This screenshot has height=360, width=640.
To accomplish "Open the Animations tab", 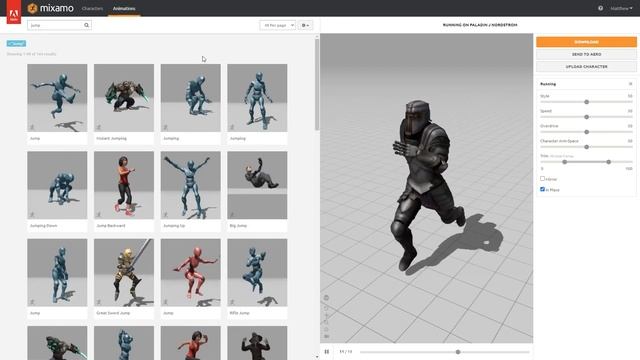I will tap(124, 8).
